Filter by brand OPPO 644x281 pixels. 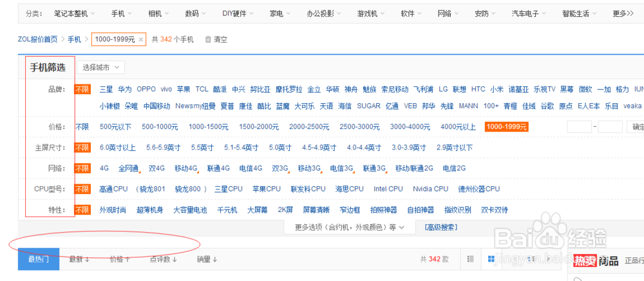coord(146,89)
